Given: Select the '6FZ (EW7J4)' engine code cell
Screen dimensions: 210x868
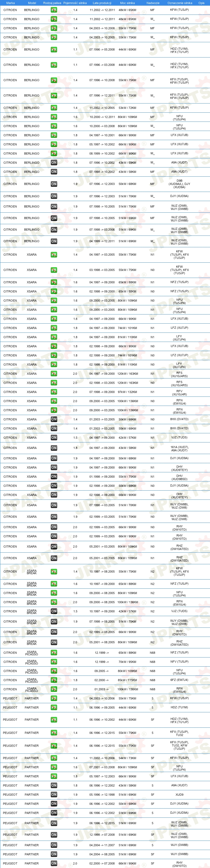Looking at the screenshot, I should tap(179, 680).
